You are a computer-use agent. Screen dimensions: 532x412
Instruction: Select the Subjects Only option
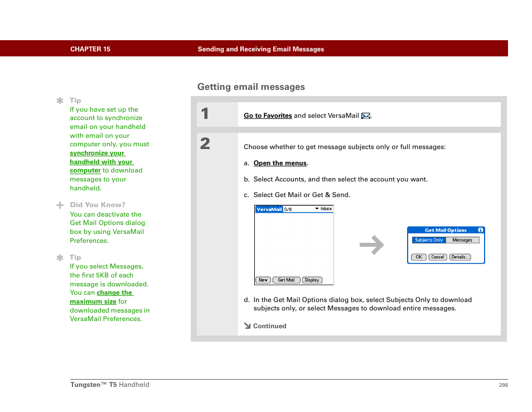point(429,240)
